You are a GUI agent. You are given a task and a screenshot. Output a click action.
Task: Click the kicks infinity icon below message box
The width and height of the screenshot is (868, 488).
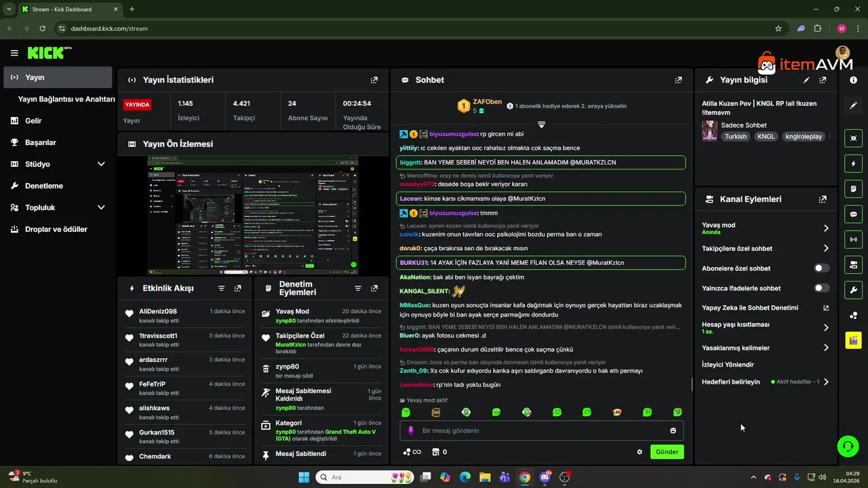tap(412, 452)
